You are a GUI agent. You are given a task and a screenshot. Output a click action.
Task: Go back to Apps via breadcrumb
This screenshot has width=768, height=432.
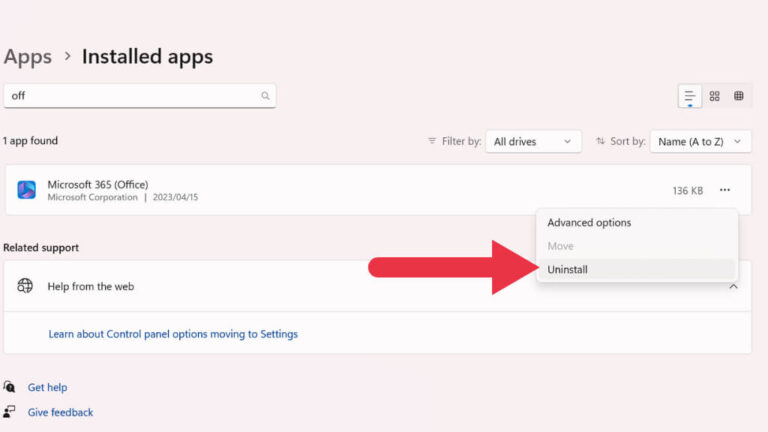pyautogui.click(x=28, y=57)
